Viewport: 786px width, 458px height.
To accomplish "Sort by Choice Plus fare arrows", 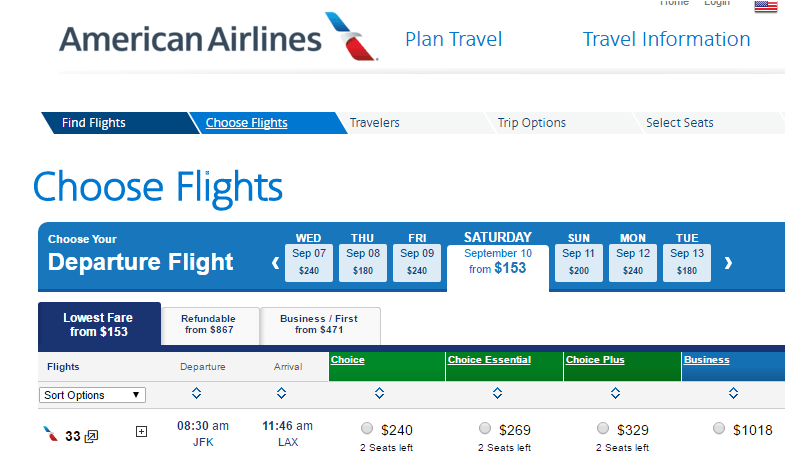I will tap(616, 393).
